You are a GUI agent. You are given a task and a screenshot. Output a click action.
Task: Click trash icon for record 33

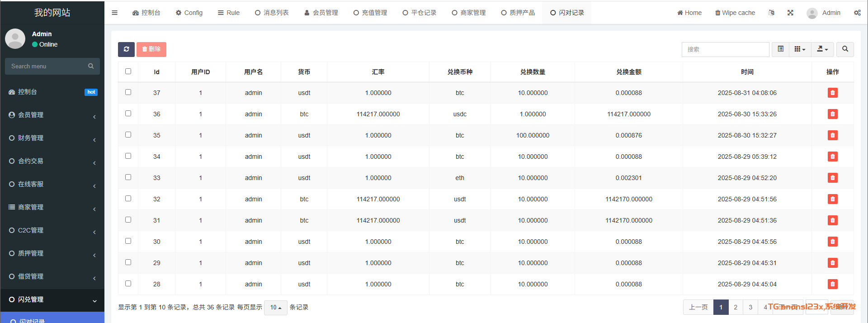click(x=832, y=178)
